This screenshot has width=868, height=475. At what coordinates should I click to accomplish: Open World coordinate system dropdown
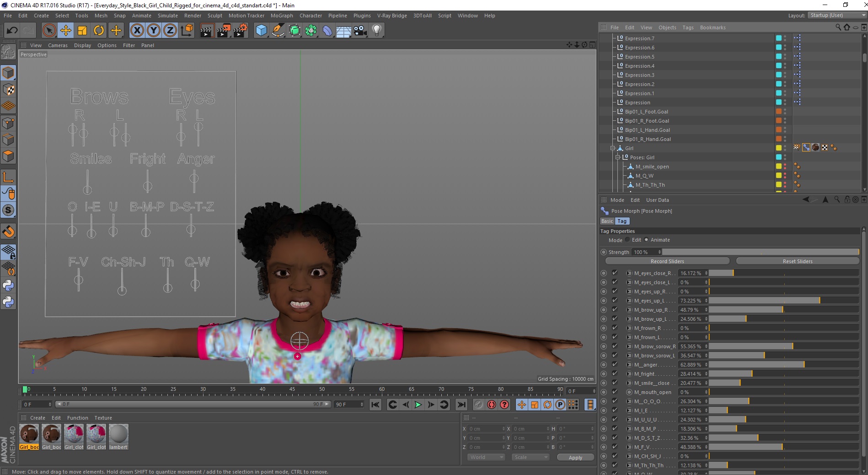pyautogui.click(x=486, y=457)
